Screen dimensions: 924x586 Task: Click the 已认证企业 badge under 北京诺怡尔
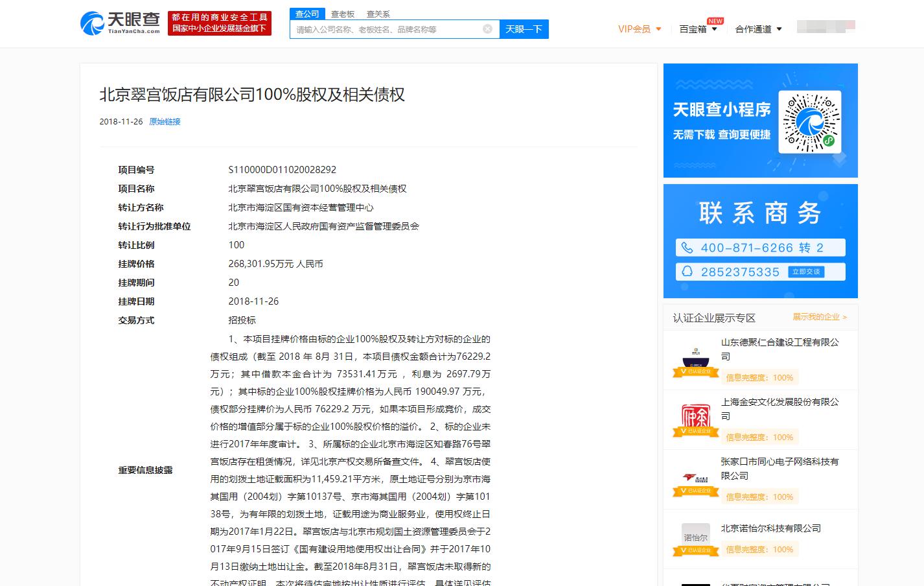click(695, 550)
